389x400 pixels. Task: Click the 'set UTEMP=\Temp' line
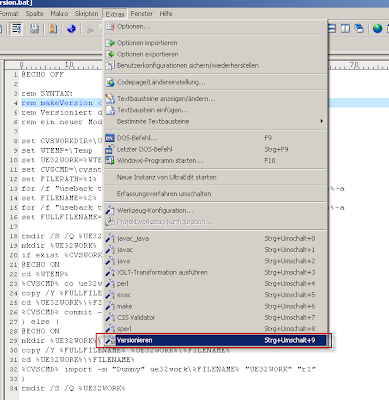[x=57, y=150]
